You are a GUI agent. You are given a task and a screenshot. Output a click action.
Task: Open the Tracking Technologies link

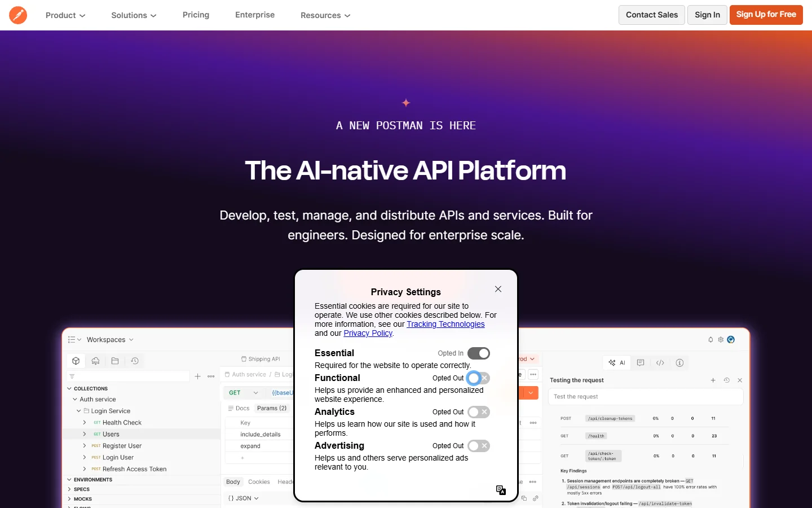tap(445, 324)
